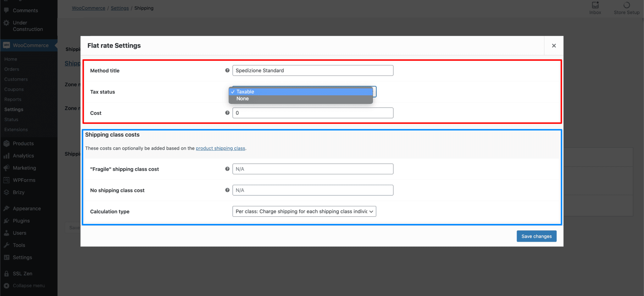Open Extensions in WooCommerce submenu
This screenshot has width=644, height=296.
pyautogui.click(x=16, y=130)
